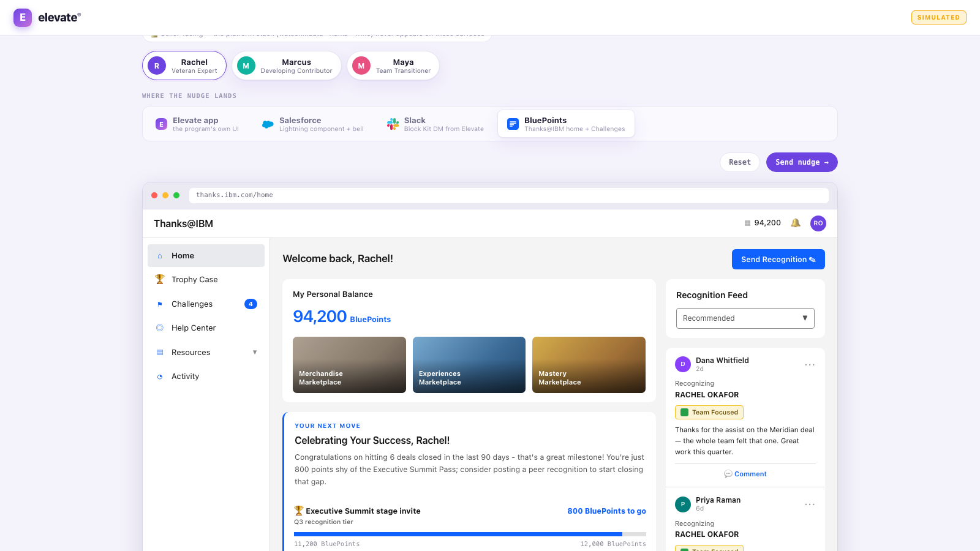980x551 pixels.
Task: Click the thanks.ibm.com/home address bar
Action: (509, 195)
